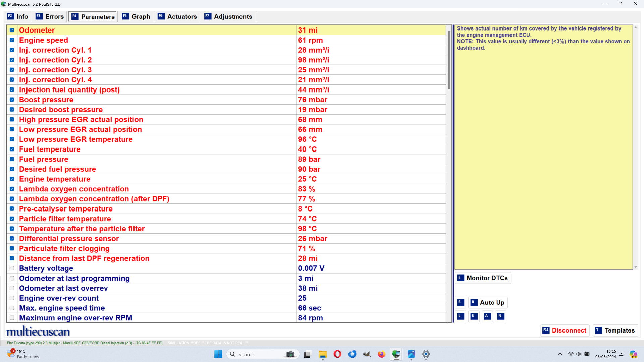Open Firefox from the taskbar
Viewport: 644px width, 362px height.
pos(381,354)
